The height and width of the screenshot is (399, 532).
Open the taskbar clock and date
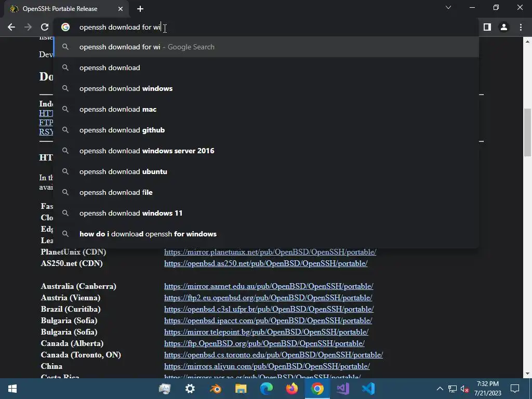point(487,389)
